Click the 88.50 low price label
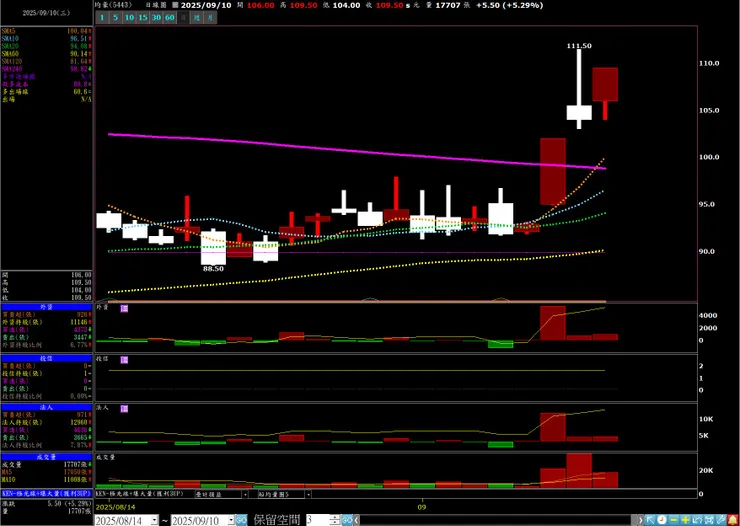Image resolution: width=740 pixels, height=526 pixels. (213, 268)
